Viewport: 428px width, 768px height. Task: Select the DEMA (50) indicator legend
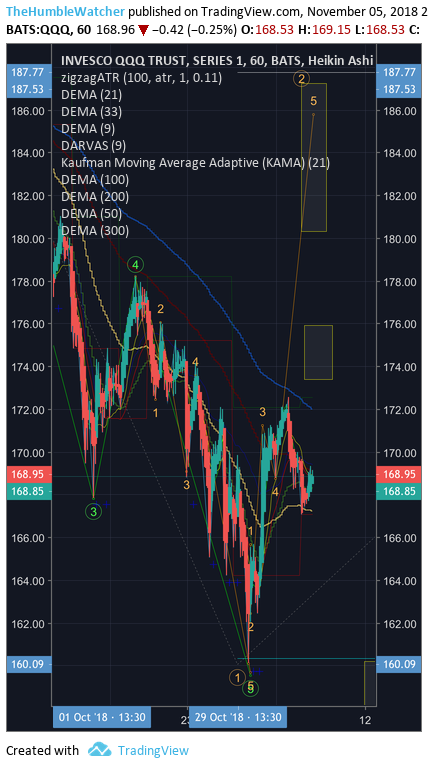[x=91, y=214]
